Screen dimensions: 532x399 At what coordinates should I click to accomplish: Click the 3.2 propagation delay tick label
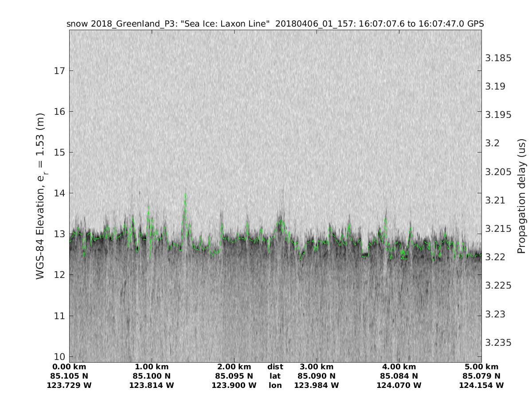tap(493, 143)
